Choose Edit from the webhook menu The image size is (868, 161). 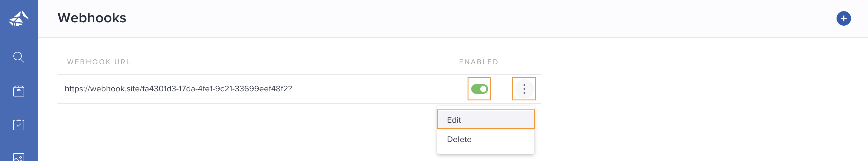(485, 120)
